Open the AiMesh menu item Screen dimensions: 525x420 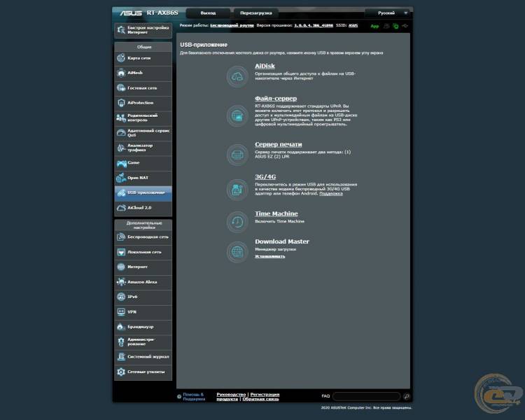(x=143, y=73)
